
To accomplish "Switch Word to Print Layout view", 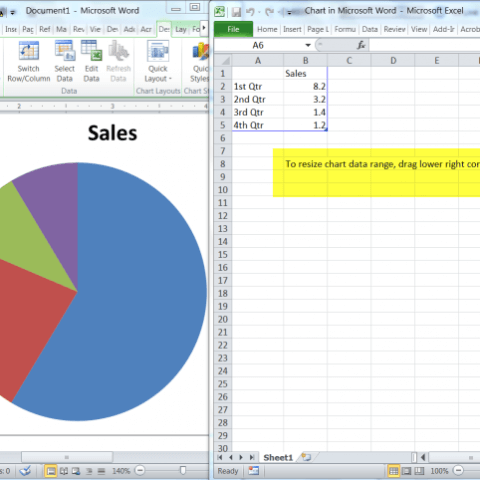I will click(51, 471).
